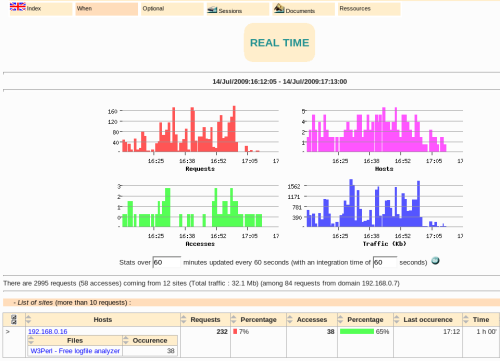Click the Documents tab icon
This screenshot has height=361, width=500.
(x=279, y=9)
